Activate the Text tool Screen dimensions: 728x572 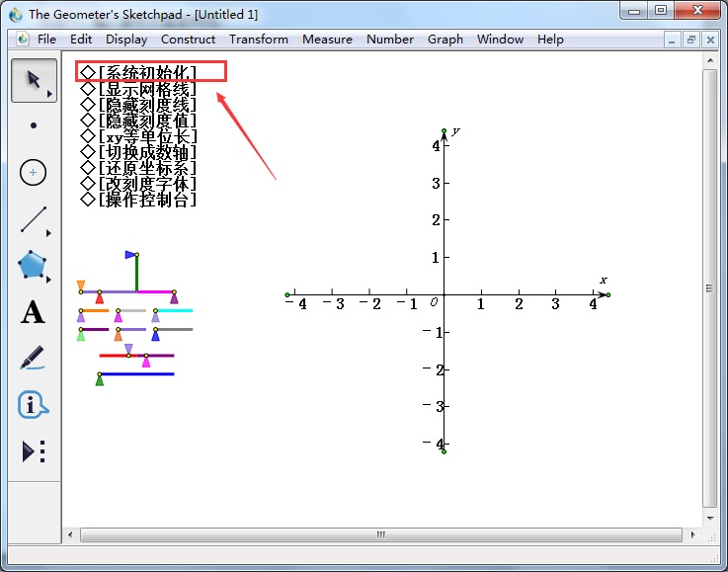coord(33,313)
